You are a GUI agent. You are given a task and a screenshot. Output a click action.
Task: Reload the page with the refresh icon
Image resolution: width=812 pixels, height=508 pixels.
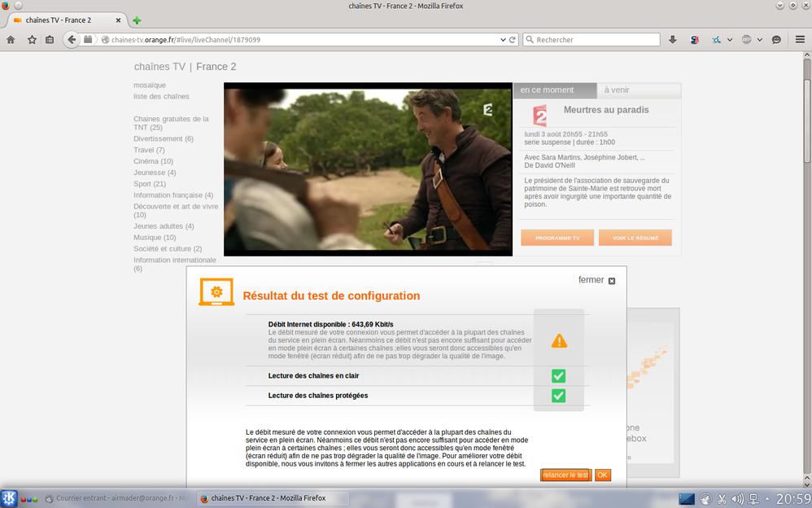(x=512, y=39)
